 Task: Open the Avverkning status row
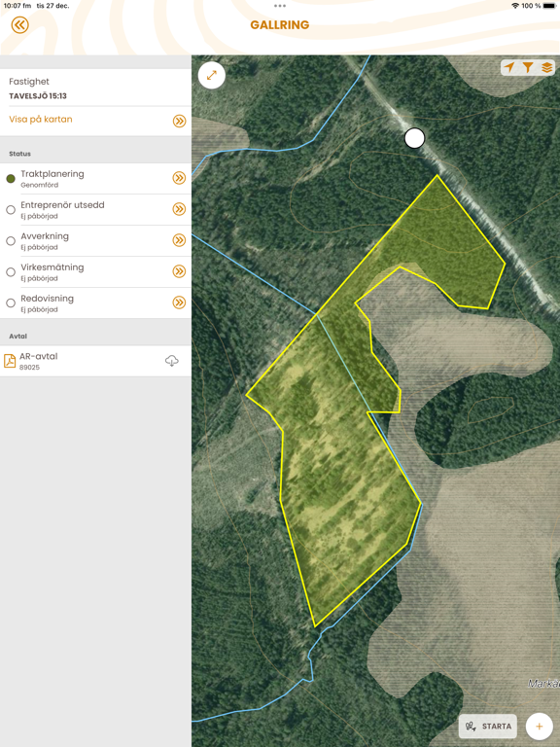tap(95, 240)
